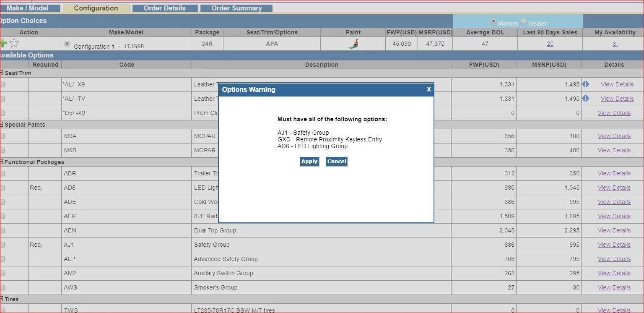Viewport: 644px width, 313px height.
Task: Click the 45,090 FWP value
Action: [402, 44]
